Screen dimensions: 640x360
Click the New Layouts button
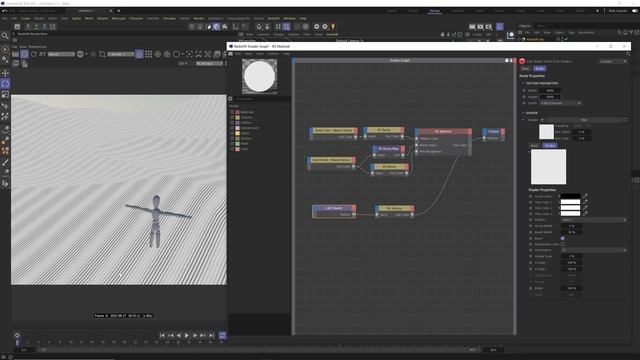(x=618, y=11)
